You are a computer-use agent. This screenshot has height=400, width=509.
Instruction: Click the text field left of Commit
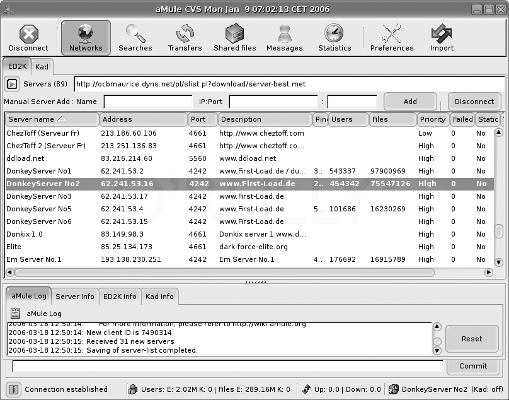228,366
